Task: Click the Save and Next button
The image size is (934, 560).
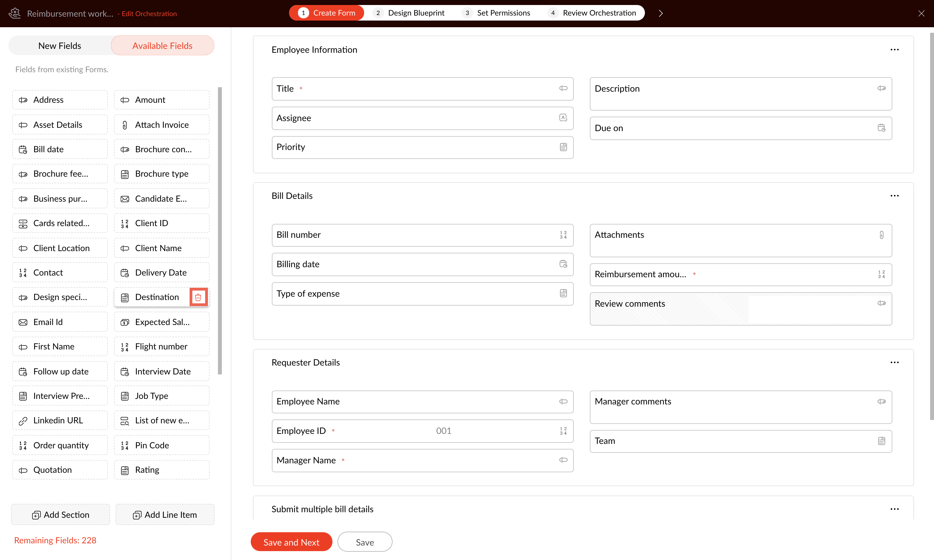Action: (x=291, y=542)
